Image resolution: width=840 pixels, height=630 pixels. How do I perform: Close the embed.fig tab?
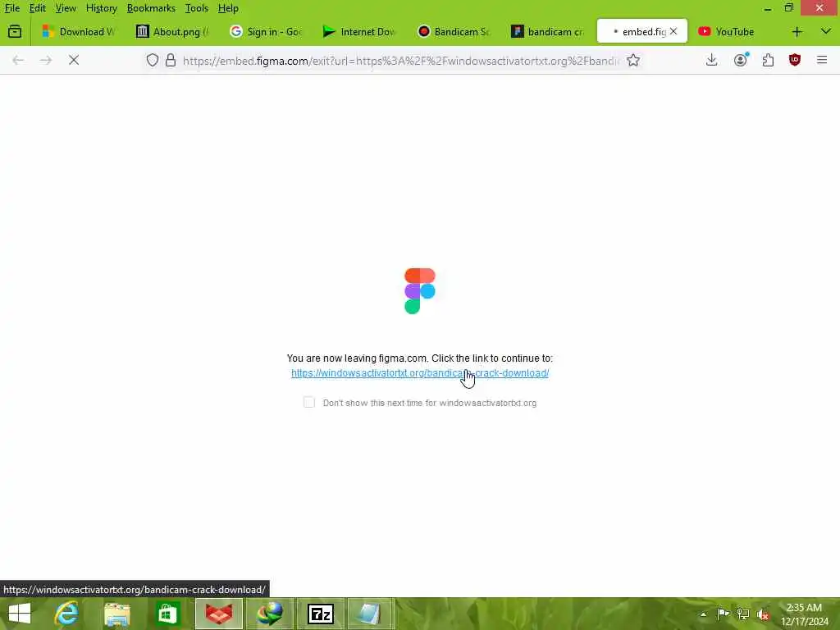[x=673, y=32]
